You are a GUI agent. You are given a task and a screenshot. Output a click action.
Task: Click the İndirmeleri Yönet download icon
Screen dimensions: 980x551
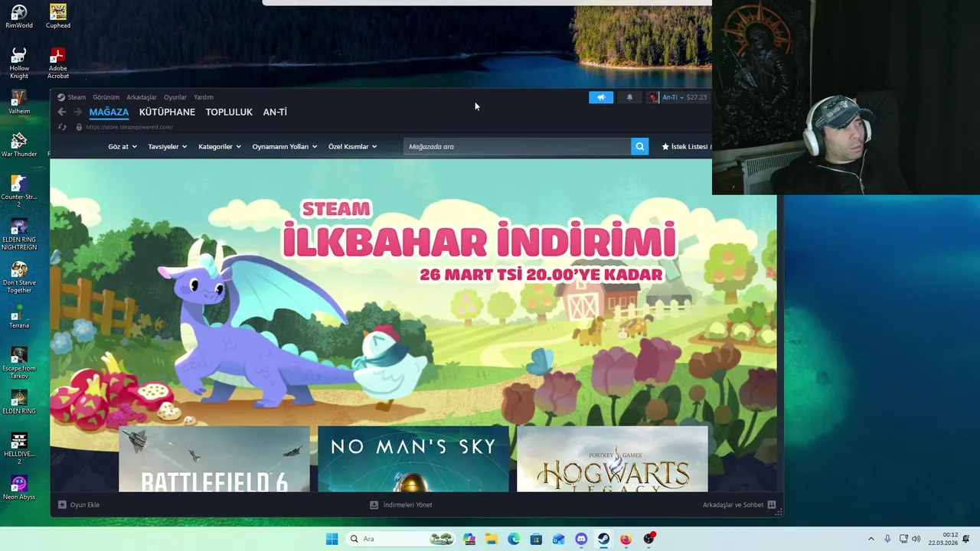pos(374,505)
